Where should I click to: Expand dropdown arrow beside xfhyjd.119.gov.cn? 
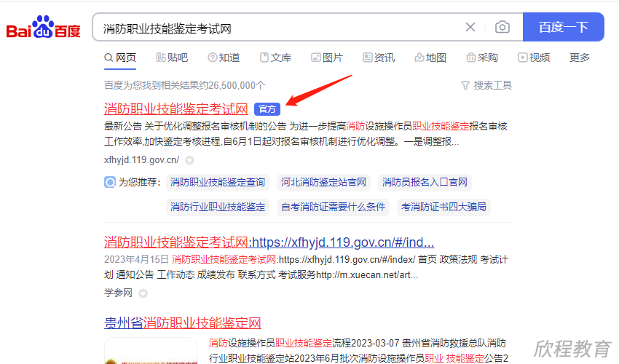[189, 160]
